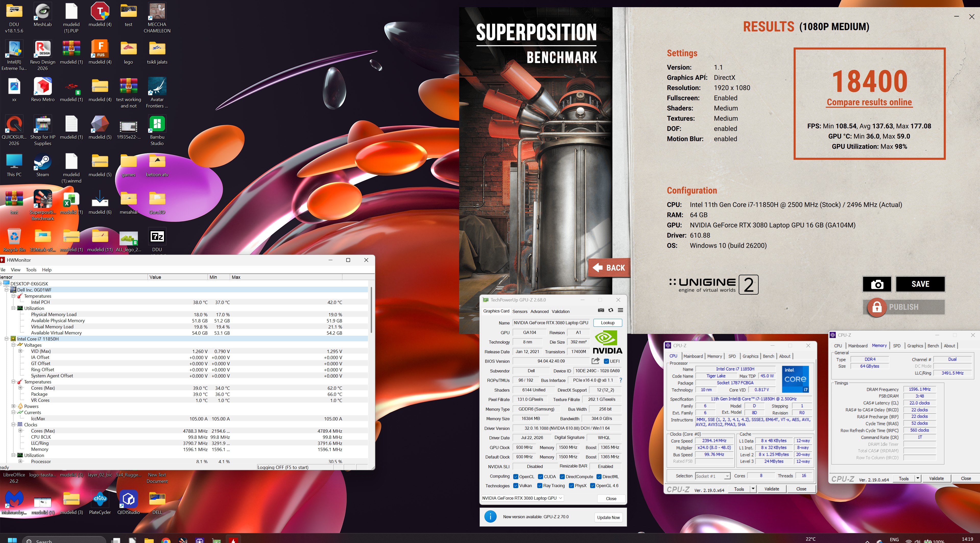Open the View menu in HWMonitor
Viewport: 980px width, 543px height.
click(16, 270)
